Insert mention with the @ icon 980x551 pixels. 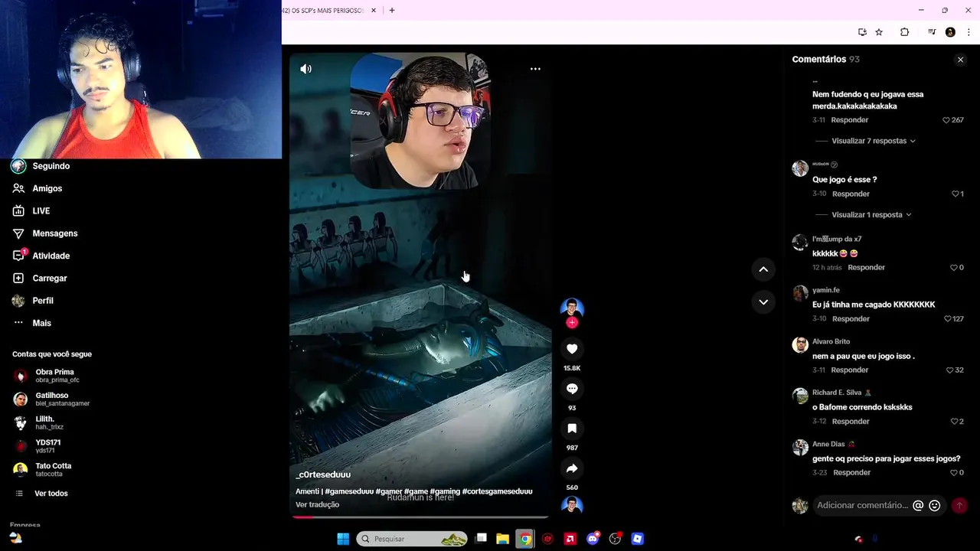click(x=918, y=505)
